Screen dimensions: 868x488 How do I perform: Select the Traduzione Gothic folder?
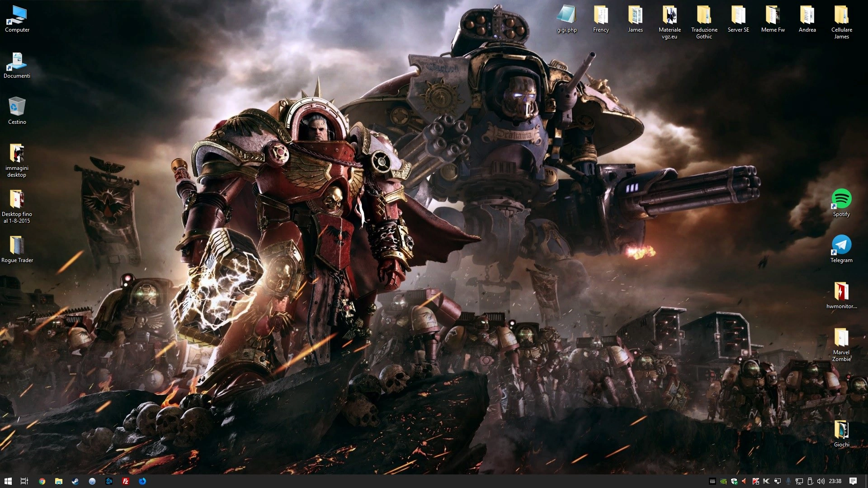(x=704, y=22)
